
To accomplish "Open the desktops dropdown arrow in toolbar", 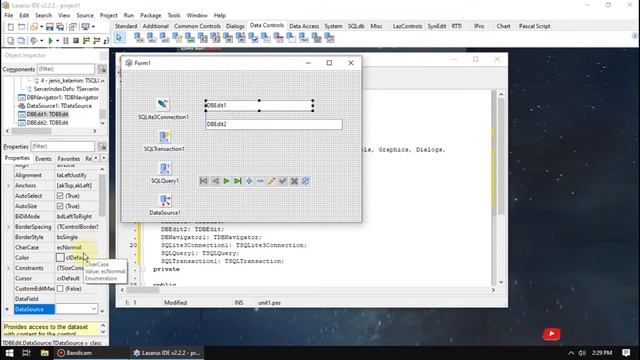I will [93, 27].
